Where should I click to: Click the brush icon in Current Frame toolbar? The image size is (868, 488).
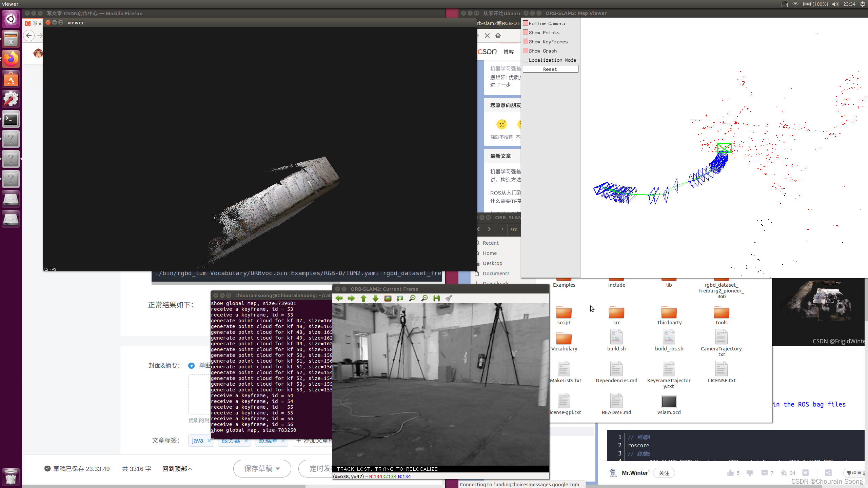point(449,298)
